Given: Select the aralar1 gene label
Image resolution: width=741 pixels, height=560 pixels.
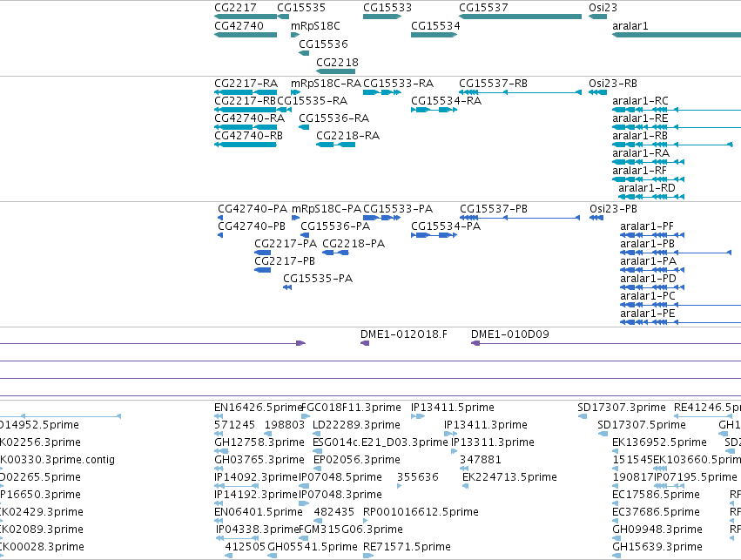Looking at the screenshot, I should (630, 26).
